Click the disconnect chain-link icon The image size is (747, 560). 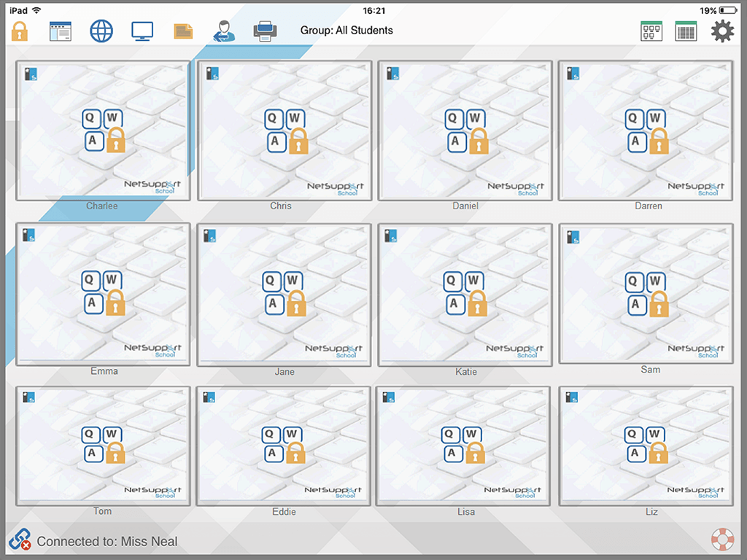[20, 540]
